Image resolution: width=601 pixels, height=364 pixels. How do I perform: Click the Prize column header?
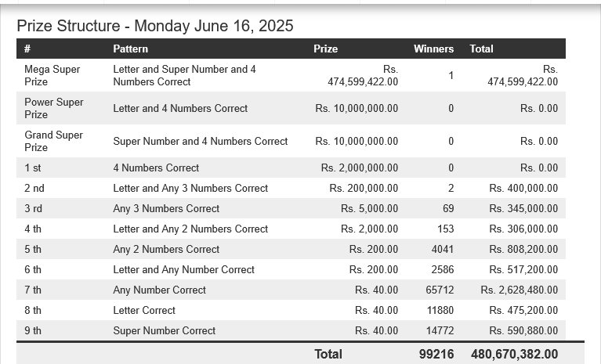tap(325, 49)
